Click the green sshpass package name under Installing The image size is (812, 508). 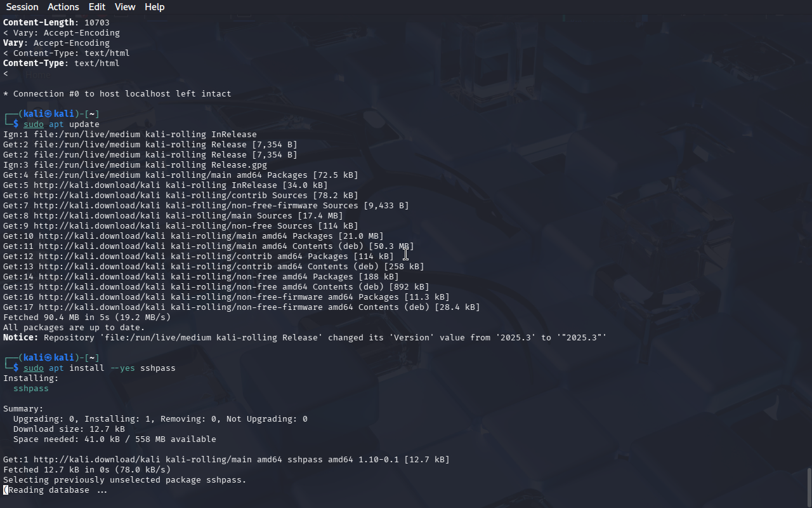(31, 389)
